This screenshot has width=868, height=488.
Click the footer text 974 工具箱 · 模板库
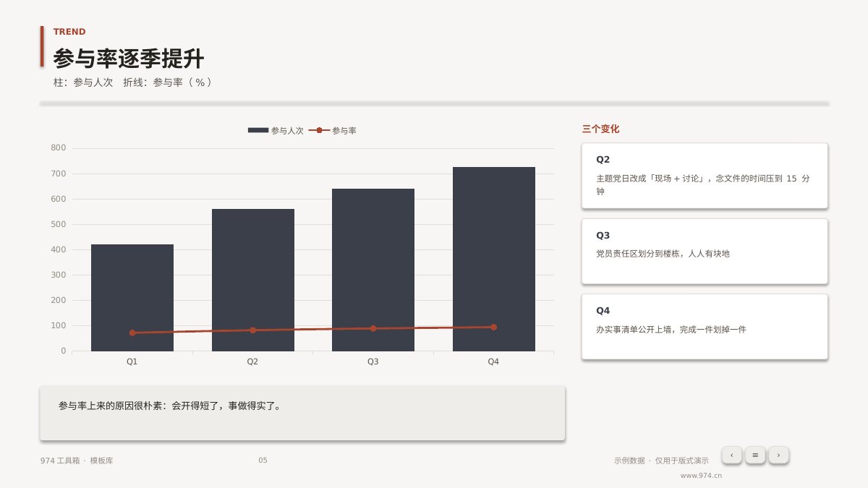click(77, 461)
